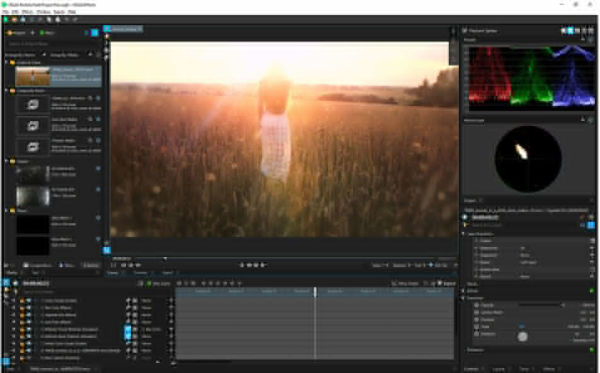Open the first menu in the menu bar
Screen dimensions: 600x373
tap(5, 12)
